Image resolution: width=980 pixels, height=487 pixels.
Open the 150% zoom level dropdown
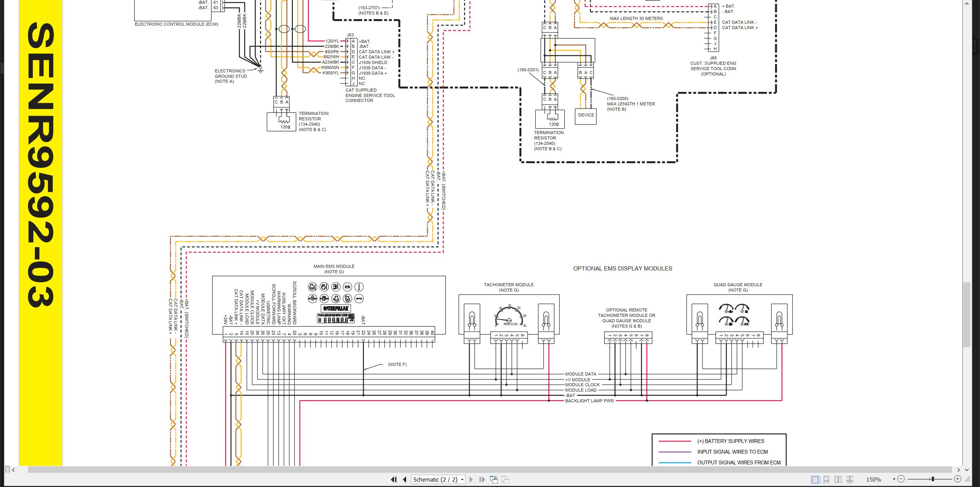tap(894, 479)
